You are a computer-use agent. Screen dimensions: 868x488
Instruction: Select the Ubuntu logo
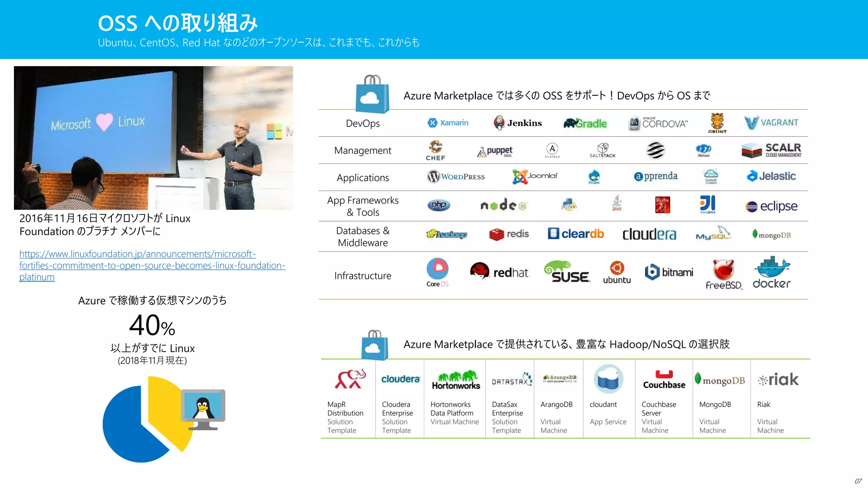click(x=617, y=272)
